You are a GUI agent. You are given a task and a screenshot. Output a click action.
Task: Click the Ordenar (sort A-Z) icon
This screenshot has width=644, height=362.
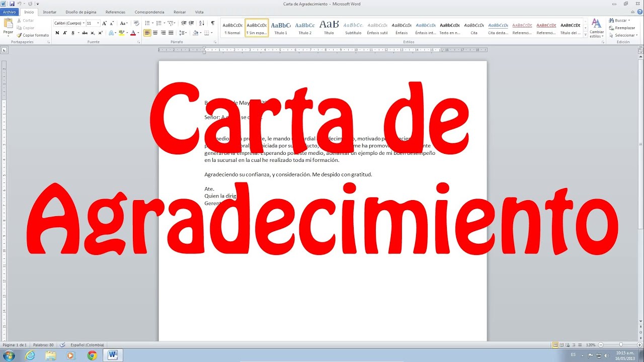coord(201,23)
